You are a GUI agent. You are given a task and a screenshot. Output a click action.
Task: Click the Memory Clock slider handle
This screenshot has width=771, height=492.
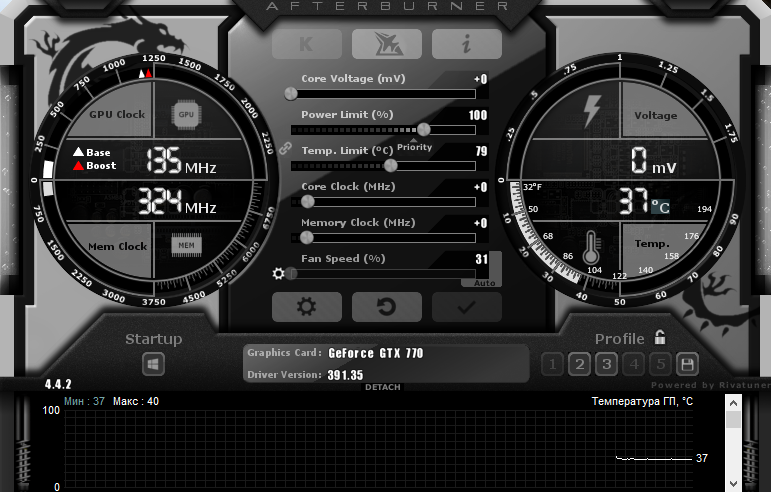307,238
